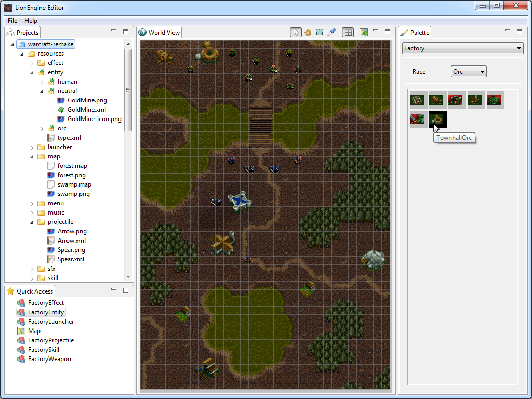The image size is (532, 399).
Task: Maximize the World View panel
Action: tap(388, 32)
